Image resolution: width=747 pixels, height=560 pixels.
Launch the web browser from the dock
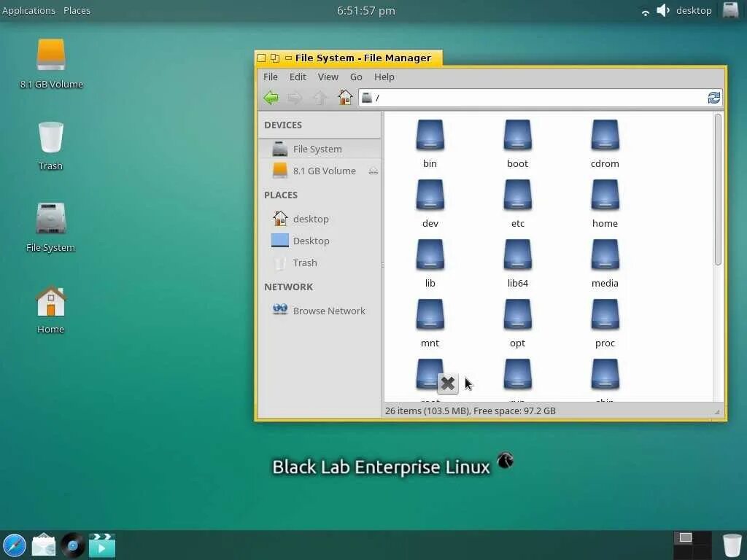coord(14,545)
